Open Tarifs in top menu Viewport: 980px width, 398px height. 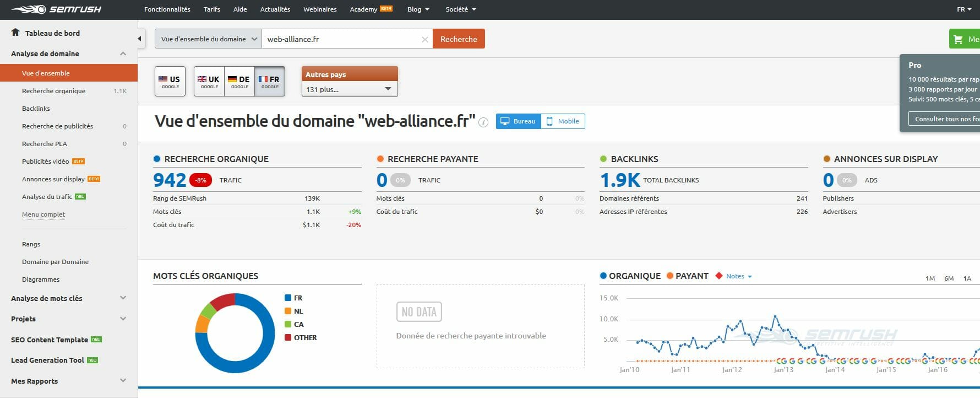click(x=212, y=9)
